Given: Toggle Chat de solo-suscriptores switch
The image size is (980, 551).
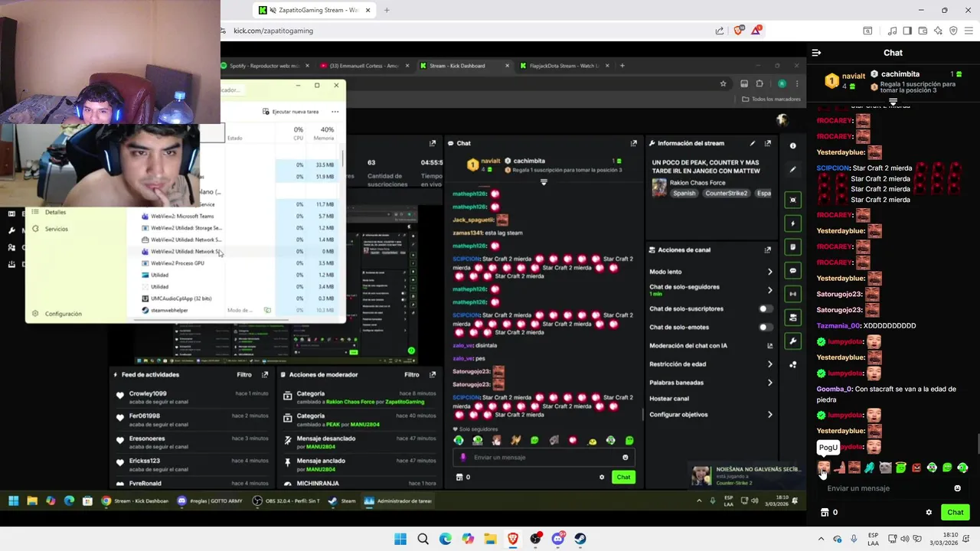Looking at the screenshot, I should (765, 308).
